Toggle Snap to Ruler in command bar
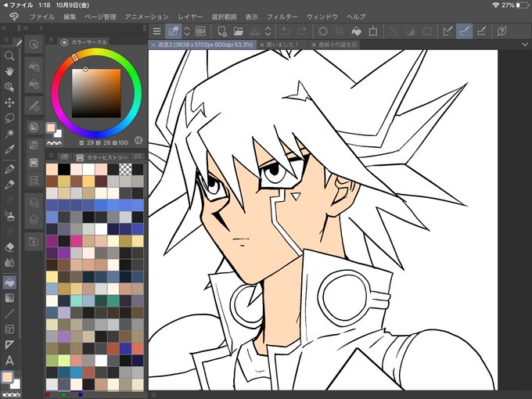The image size is (532, 399). (x=448, y=31)
